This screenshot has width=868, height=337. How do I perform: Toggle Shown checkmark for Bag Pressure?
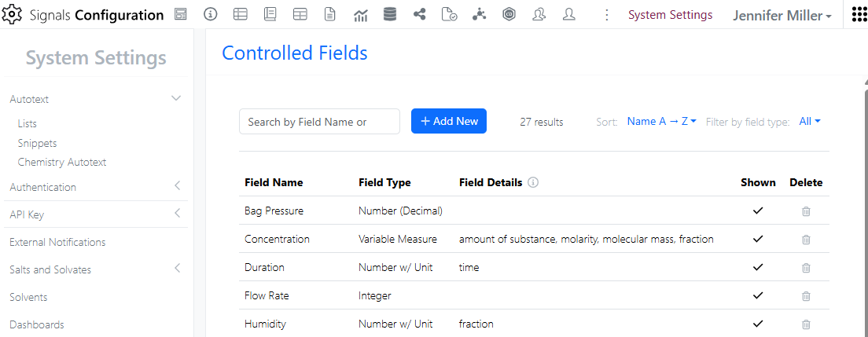click(x=759, y=211)
